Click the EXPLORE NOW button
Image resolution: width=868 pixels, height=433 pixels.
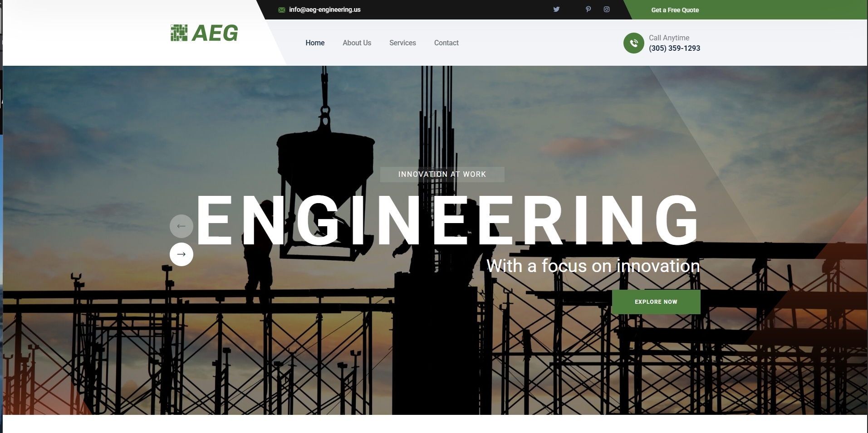tap(656, 302)
